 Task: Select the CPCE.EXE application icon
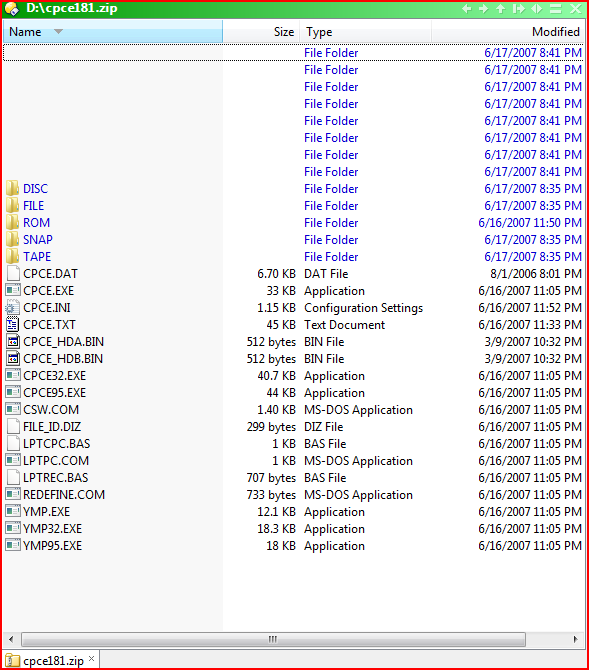point(13,291)
